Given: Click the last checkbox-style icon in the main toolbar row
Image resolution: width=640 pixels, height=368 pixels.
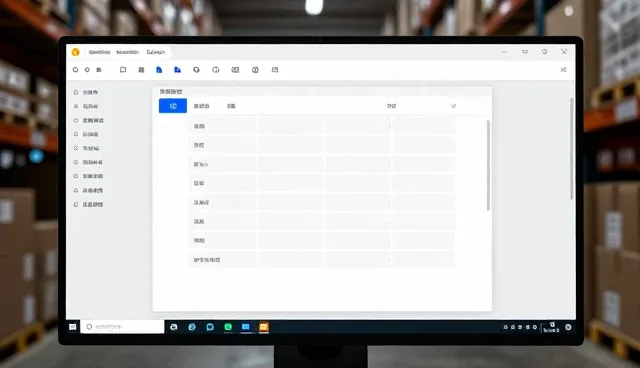Looking at the screenshot, I should (x=275, y=70).
